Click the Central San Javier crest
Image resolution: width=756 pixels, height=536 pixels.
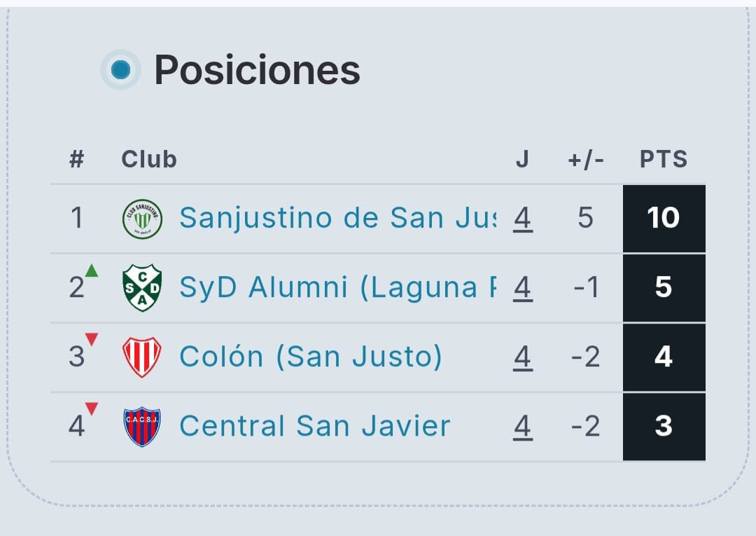click(x=142, y=427)
